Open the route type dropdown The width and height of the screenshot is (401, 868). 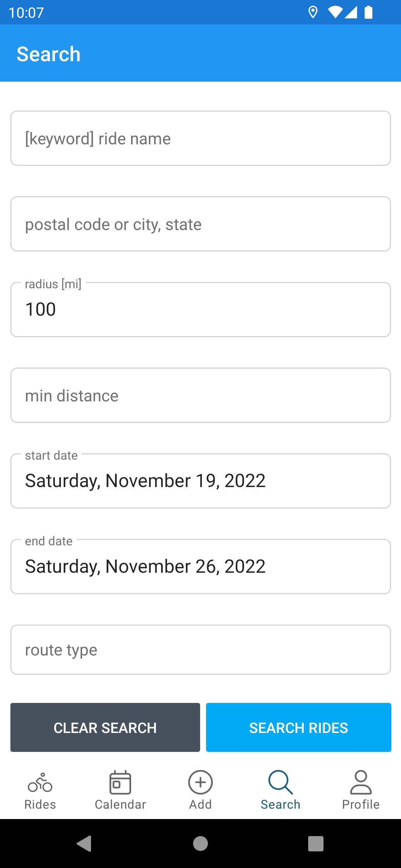click(x=200, y=650)
